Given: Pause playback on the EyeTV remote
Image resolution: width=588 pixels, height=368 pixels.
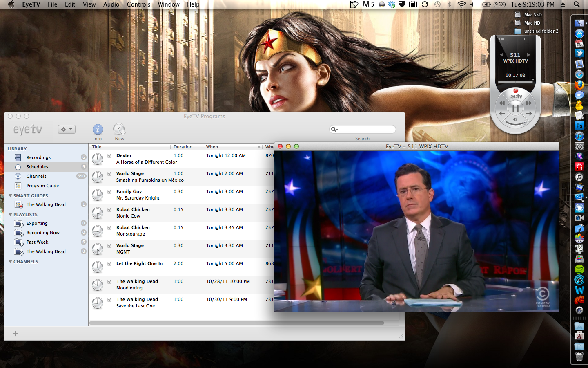Looking at the screenshot, I should tap(515, 108).
